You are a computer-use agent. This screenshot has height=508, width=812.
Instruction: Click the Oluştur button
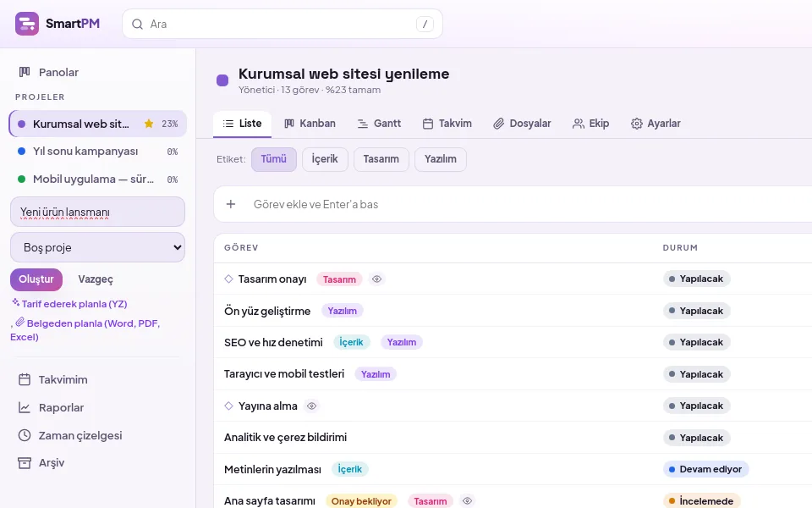pyautogui.click(x=36, y=279)
